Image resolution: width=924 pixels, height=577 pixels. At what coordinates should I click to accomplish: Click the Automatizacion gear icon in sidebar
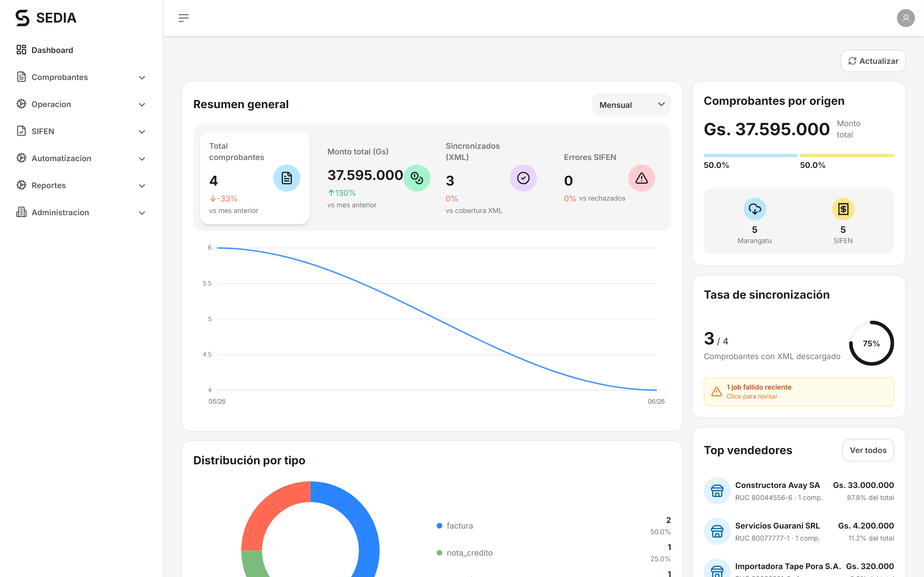point(21,159)
